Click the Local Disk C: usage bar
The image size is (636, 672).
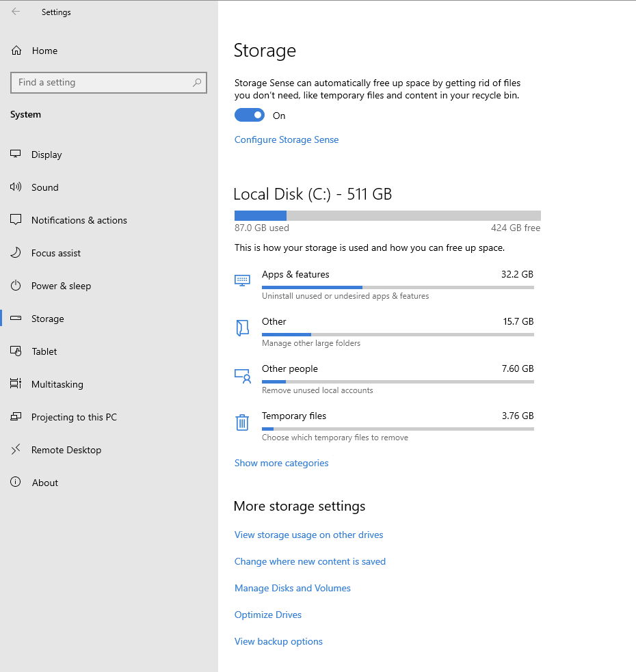coord(387,215)
